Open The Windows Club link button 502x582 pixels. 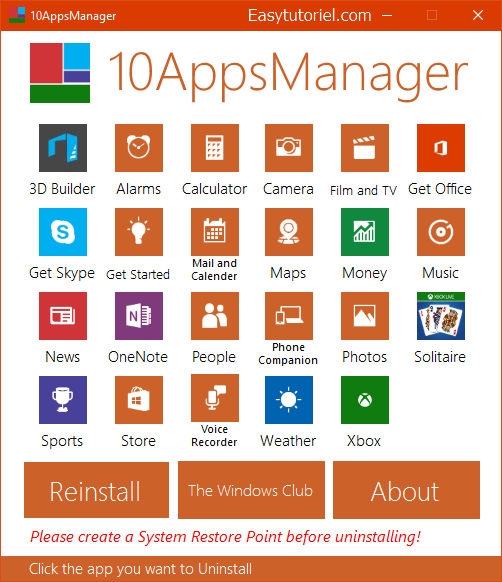click(x=251, y=490)
